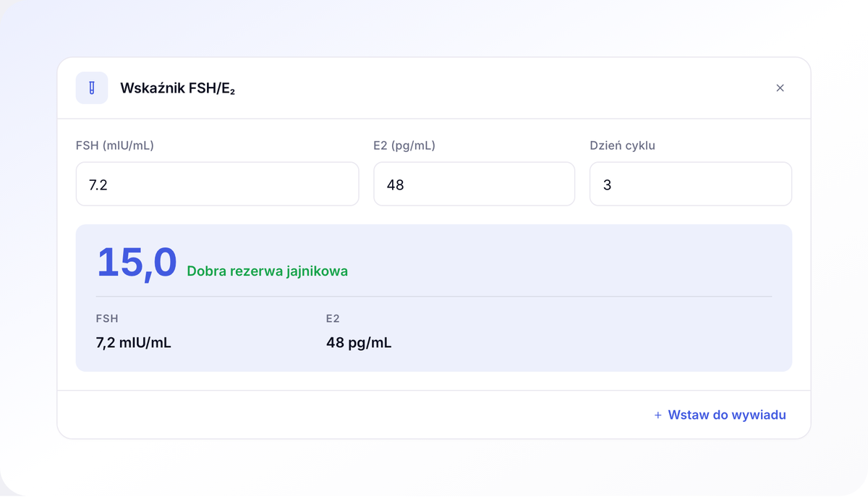
Task: Click the E2 (pg/mL) field label
Action: 404,145
